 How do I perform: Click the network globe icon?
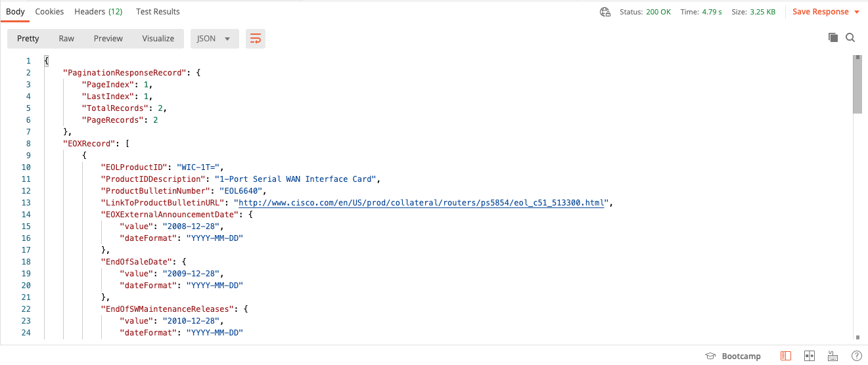pyautogui.click(x=605, y=12)
